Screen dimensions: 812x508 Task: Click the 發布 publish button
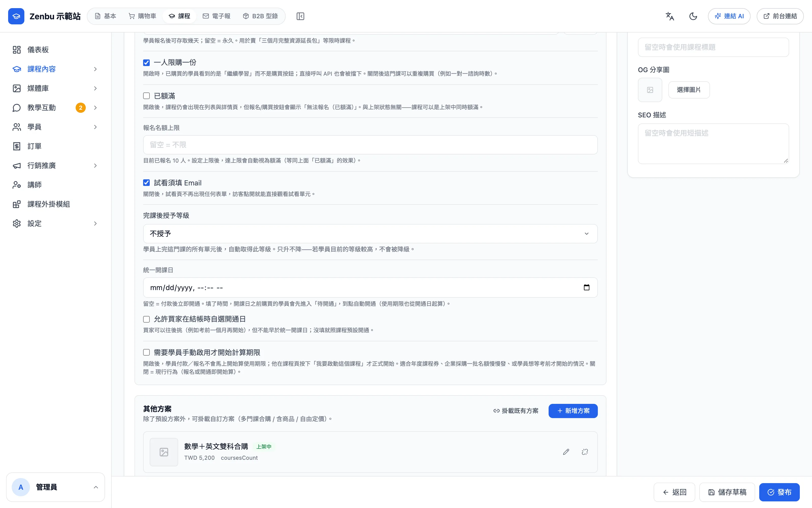(779, 492)
